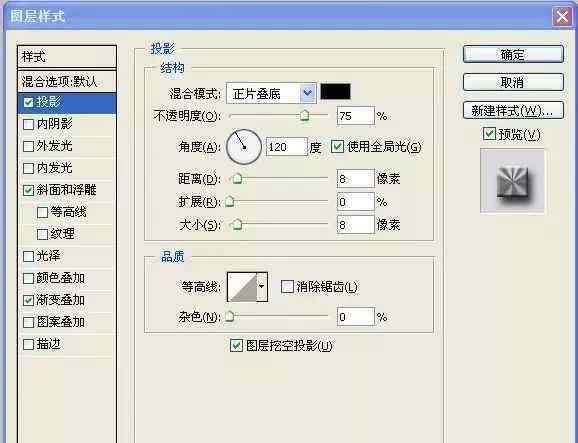Image resolution: width=578 pixels, height=443 pixels.
Task: Click the 确定 button
Action: [513, 55]
